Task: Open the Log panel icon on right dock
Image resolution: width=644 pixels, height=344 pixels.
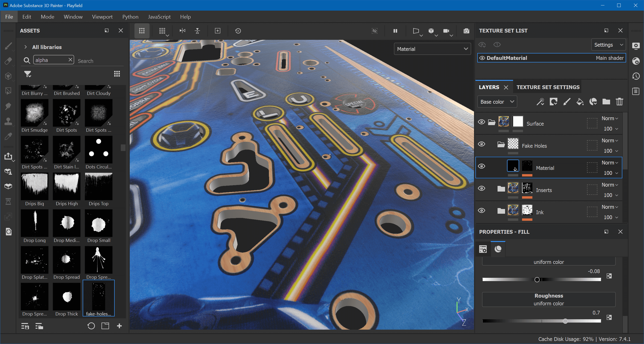Action: [636, 91]
